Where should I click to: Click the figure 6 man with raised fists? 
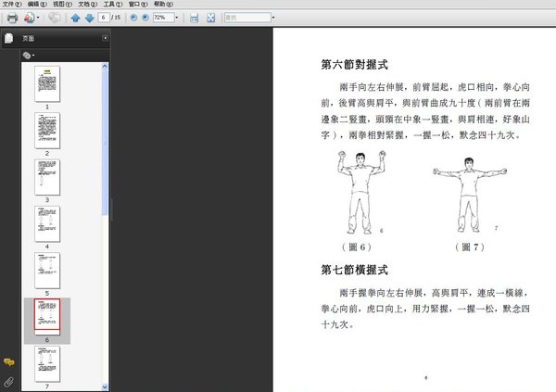point(361,192)
